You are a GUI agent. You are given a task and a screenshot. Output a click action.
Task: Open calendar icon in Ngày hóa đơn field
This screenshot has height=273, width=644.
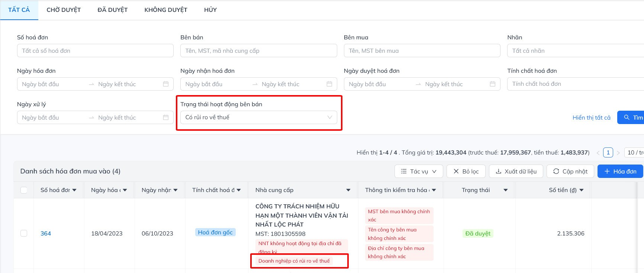point(166,84)
